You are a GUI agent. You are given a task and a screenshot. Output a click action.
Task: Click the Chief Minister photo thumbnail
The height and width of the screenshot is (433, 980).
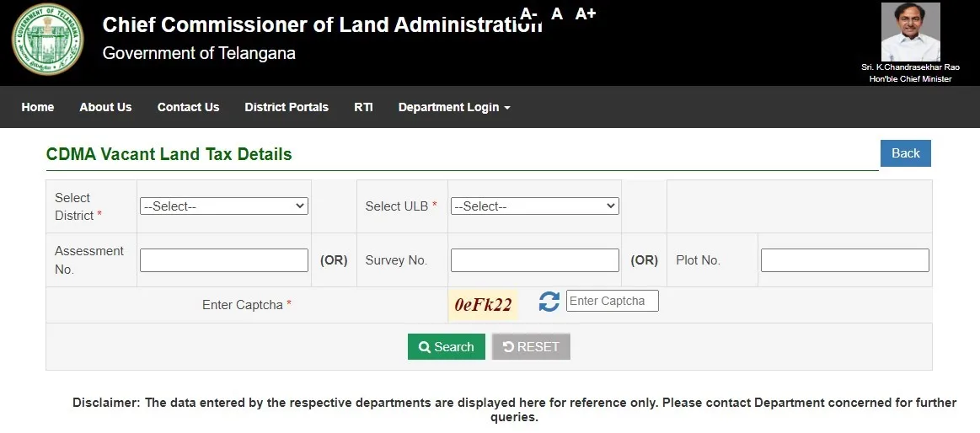tap(910, 32)
